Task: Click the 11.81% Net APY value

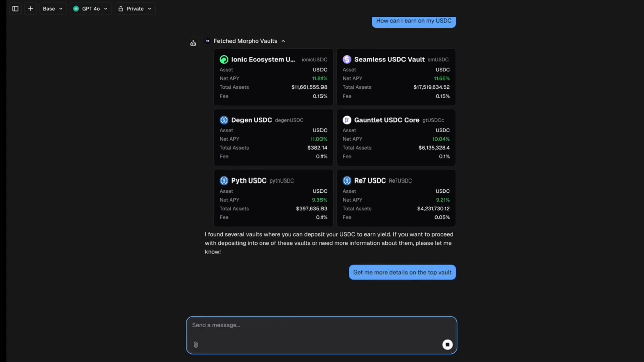Action: tap(319, 78)
